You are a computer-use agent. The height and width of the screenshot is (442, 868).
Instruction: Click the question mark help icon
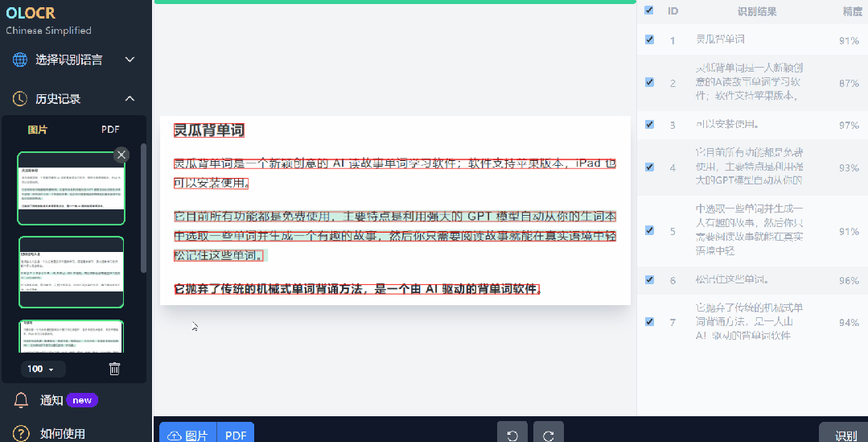click(x=21, y=433)
